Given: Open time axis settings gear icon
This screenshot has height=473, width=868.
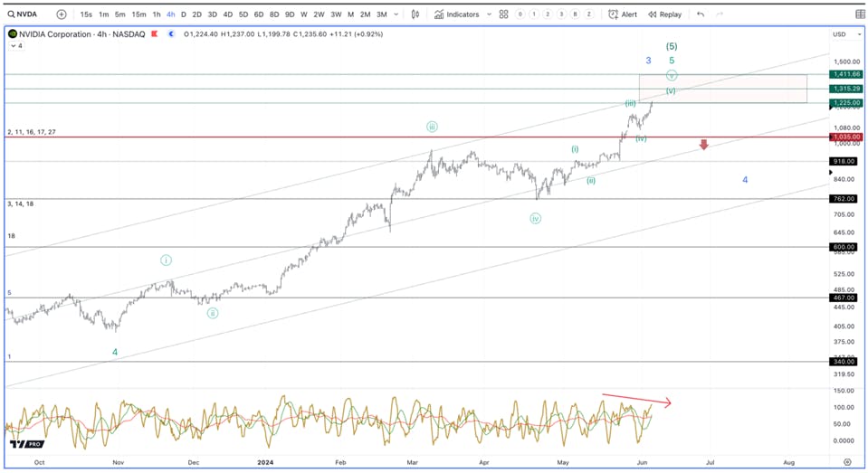Looking at the screenshot, I should tap(847, 462).
